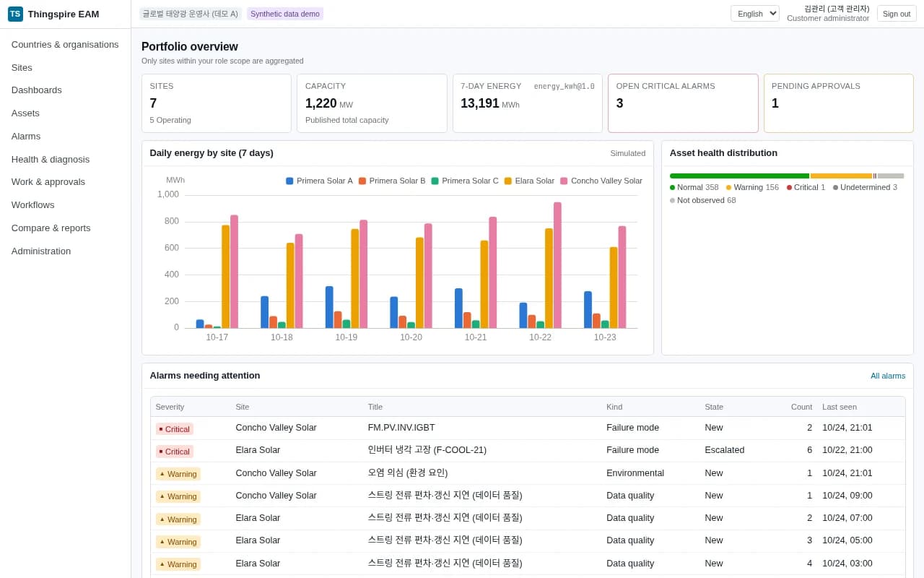This screenshot has width=924, height=578.
Task: Click the green Normal health bar segment
Action: pyautogui.click(x=739, y=176)
